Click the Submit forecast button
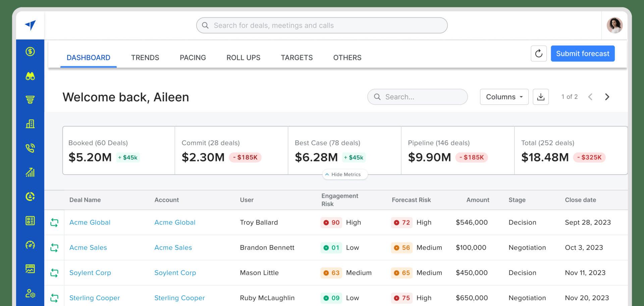The width and height of the screenshot is (644, 306). tap(583, 53)
